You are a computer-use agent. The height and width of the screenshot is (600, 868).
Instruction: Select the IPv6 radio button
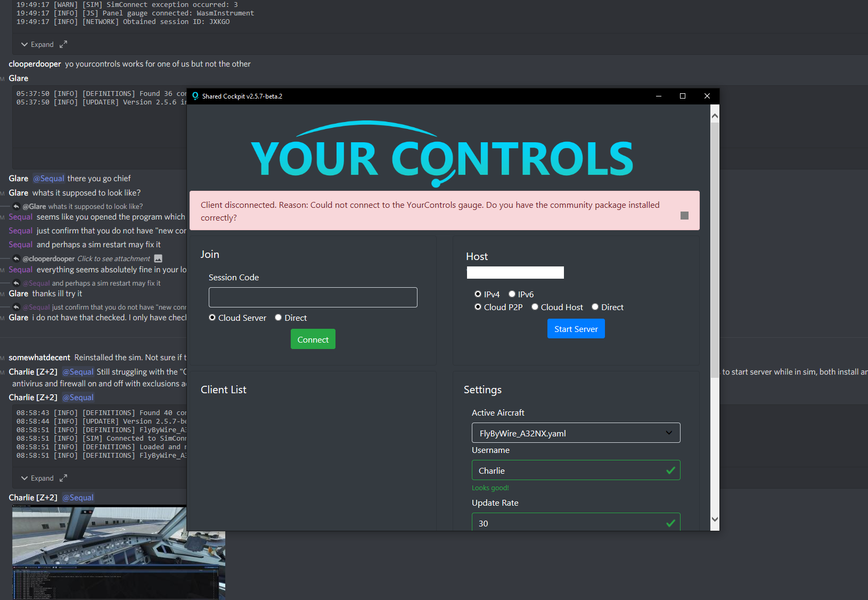pos(511,294)
